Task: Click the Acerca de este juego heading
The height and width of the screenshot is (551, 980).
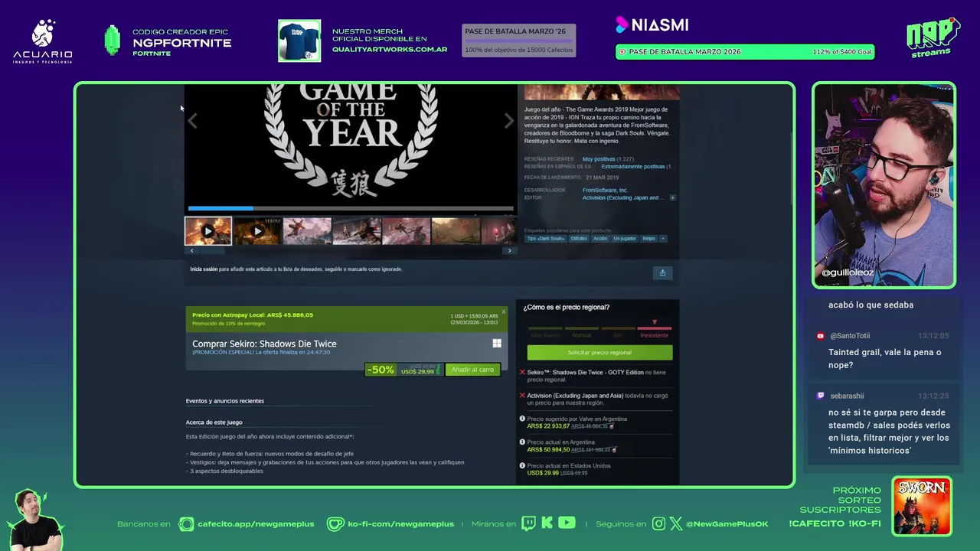Action: point(214,422)
